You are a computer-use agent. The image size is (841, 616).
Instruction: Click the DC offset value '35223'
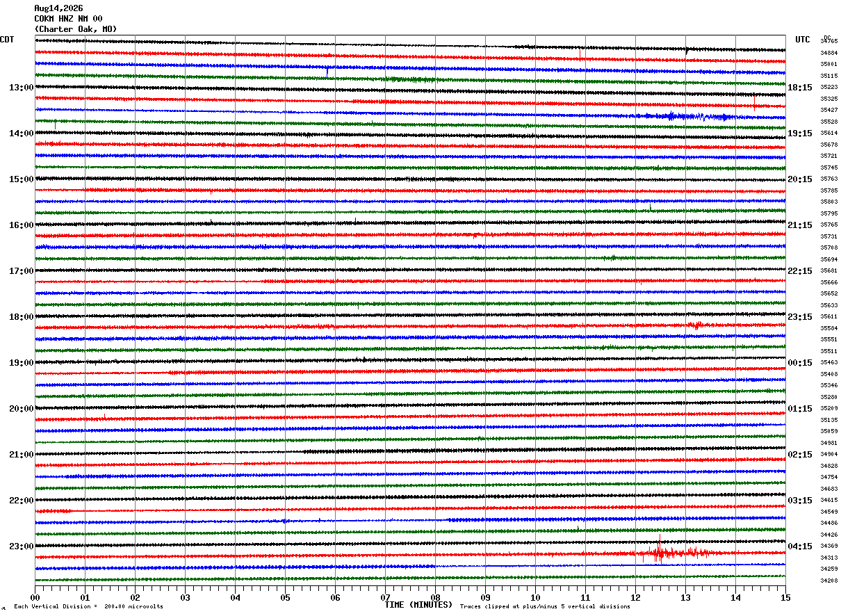[828, 87]
